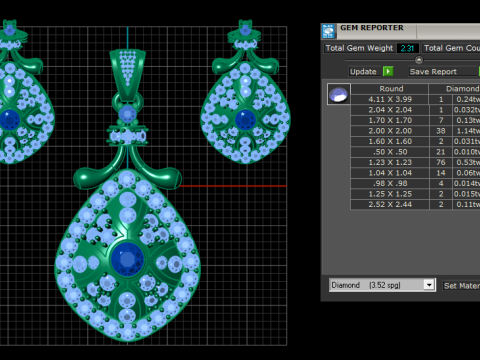Click the Diamond column header

(x=455, y=89)
